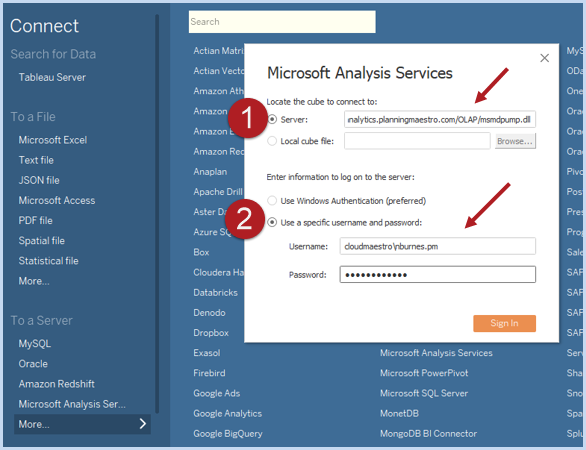Click the connector Search box
Screen dimensions: 586x450
(x=282, y=22)
